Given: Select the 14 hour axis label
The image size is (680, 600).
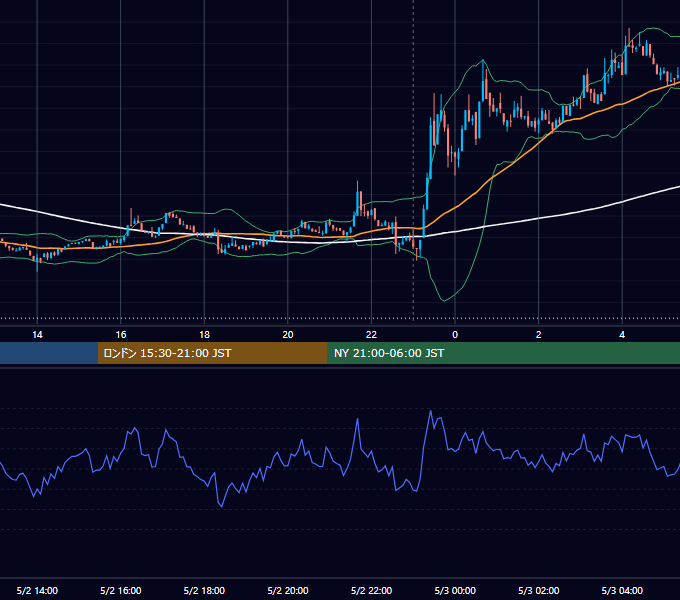Looking at the screenshot, I should [37, 335].
